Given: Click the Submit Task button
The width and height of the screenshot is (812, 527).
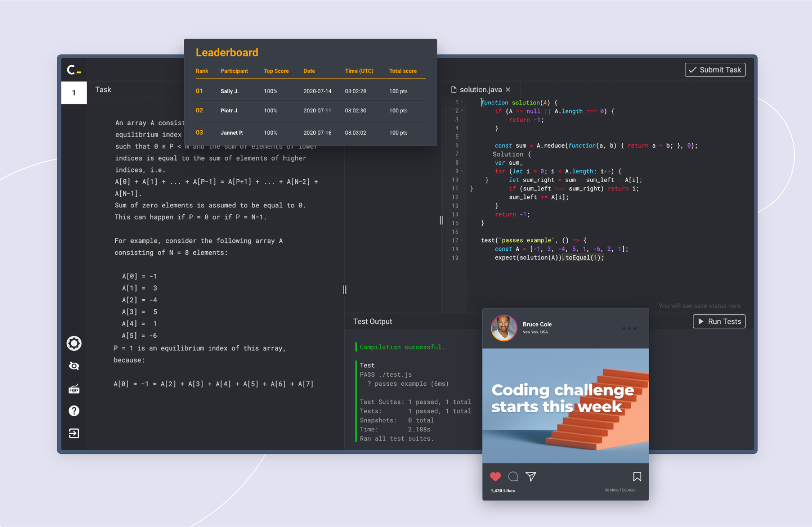Looking at the screenshot, I should (715, 70).
